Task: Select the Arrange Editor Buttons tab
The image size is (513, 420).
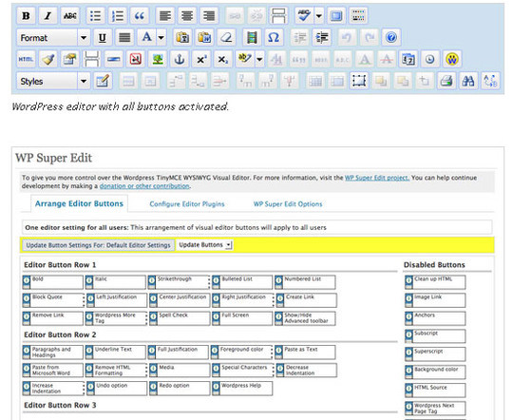Action: 79,203
